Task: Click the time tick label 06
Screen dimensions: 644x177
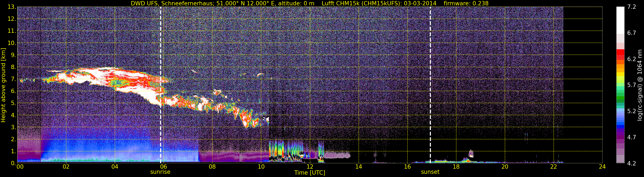Action: [x=164, y=167]
